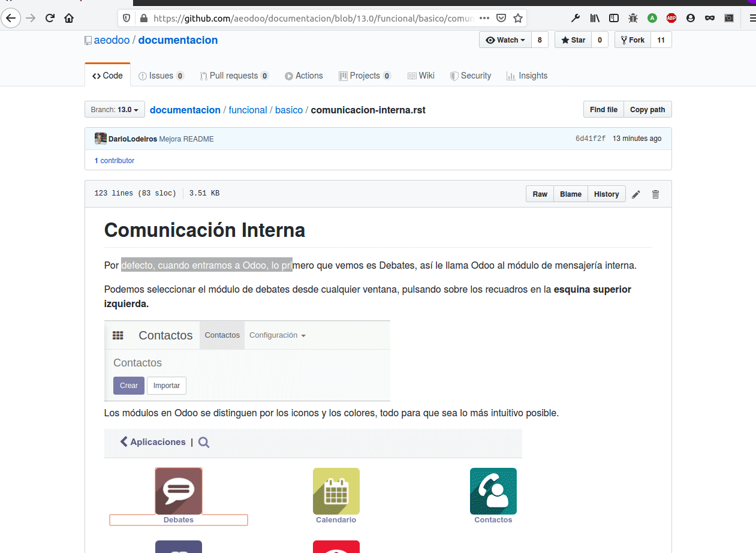
Task: Star the repository
Action: [573, 40]
